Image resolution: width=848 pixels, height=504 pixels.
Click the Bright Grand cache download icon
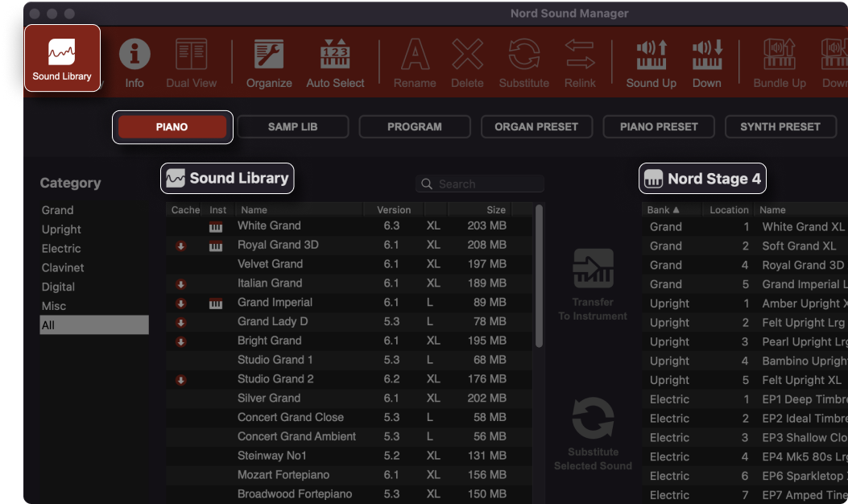click(x=181, y=341)
